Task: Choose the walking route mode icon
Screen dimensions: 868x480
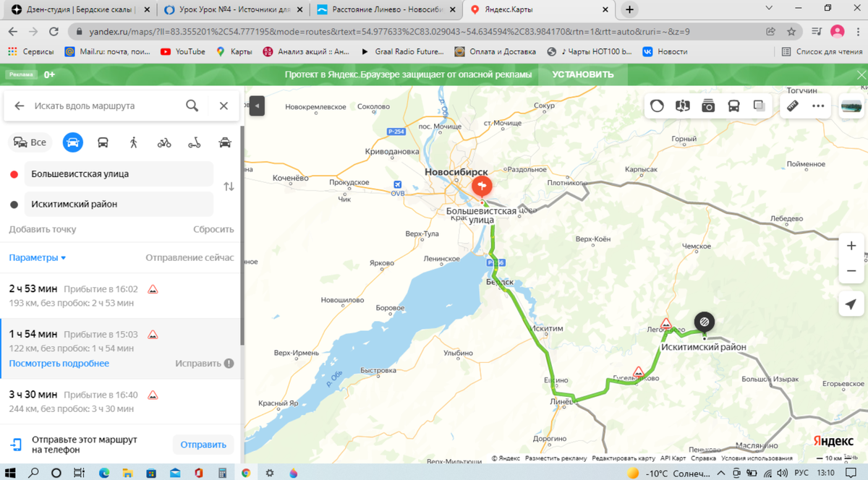Action: (134, 142)
